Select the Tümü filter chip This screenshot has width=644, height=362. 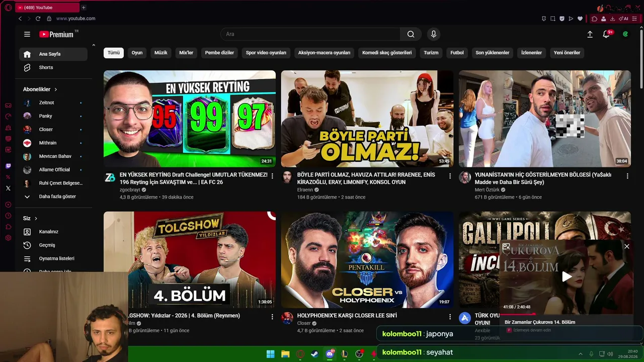[x=114, y=53]
